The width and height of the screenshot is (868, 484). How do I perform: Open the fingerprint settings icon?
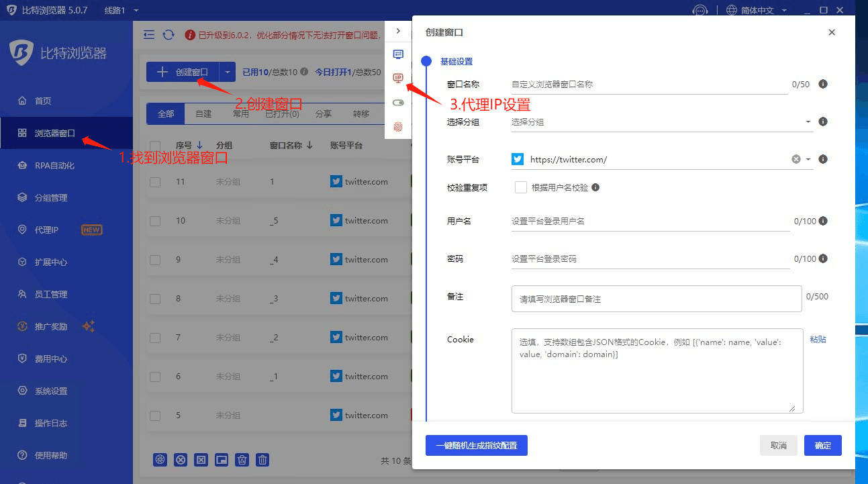coord(398,126)
